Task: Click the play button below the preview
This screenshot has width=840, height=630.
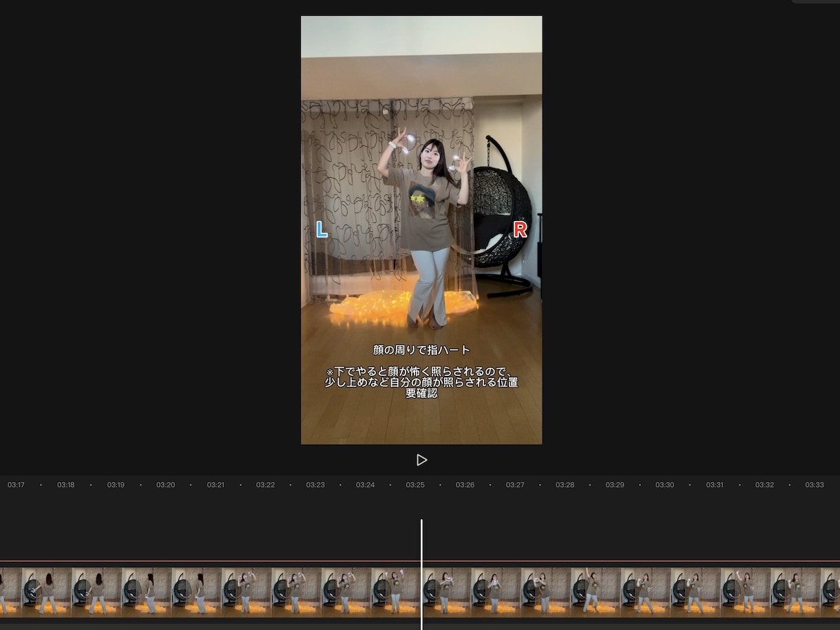Action: (422, 460)
